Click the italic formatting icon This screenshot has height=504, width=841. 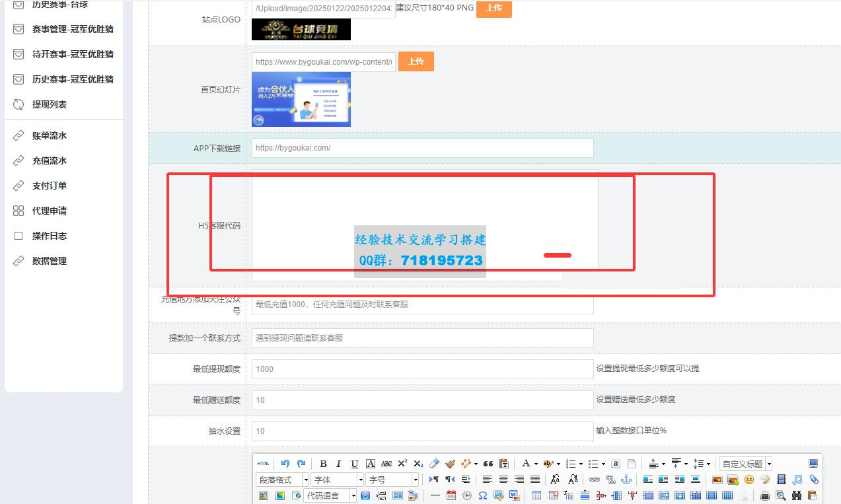pyautogui.click(x=338, y=464)
